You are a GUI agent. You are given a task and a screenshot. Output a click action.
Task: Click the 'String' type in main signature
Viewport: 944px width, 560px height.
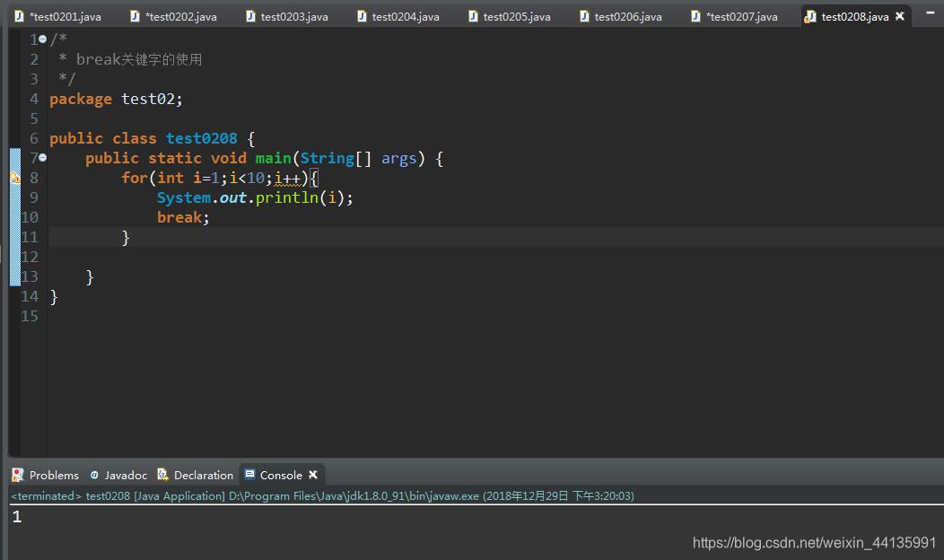(x=328, y=158)
